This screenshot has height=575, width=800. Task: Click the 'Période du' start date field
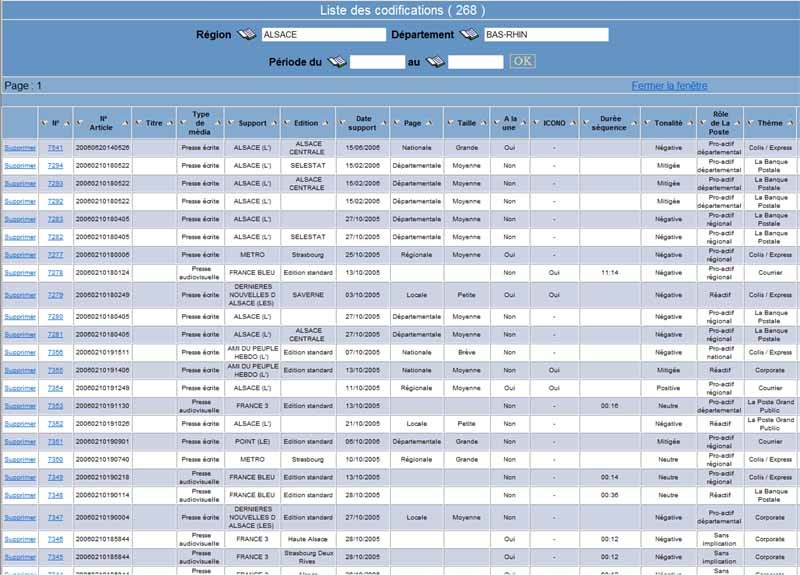378,62
